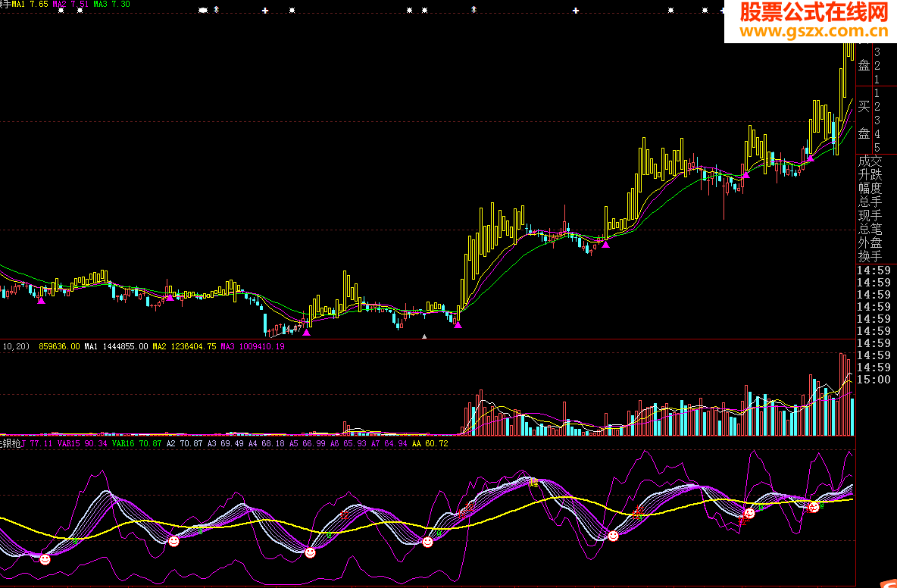897x588 pixels.
Task: Click the rightmost smiley face in indicator panel
Action: click(x=813, y=507)
